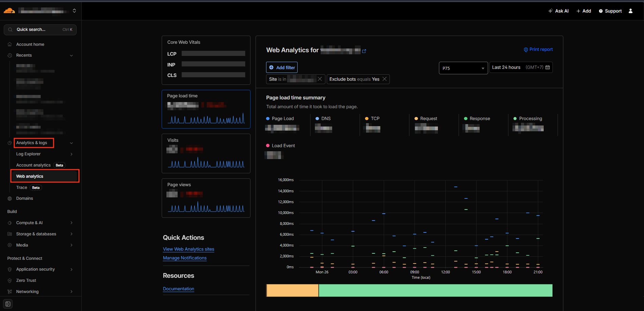Click the Print report icon
This screenshot has height=311, width=644.
tap(526, 50)
